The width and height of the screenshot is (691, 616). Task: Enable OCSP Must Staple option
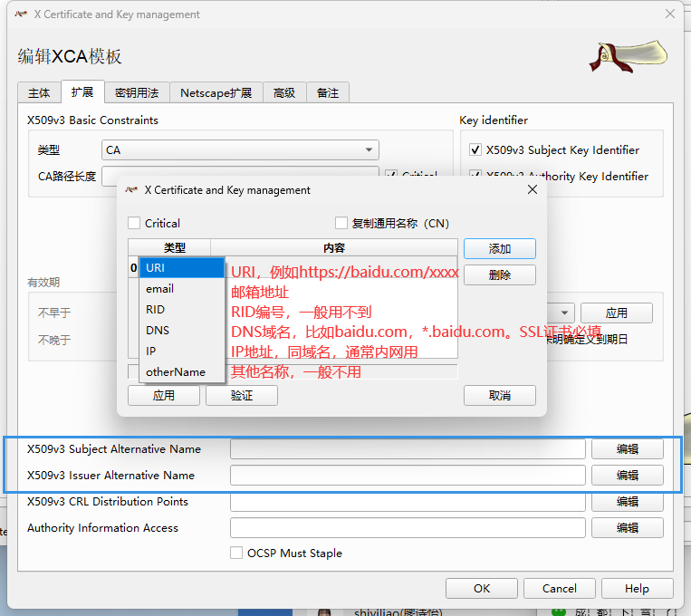[x=236, y=553]
